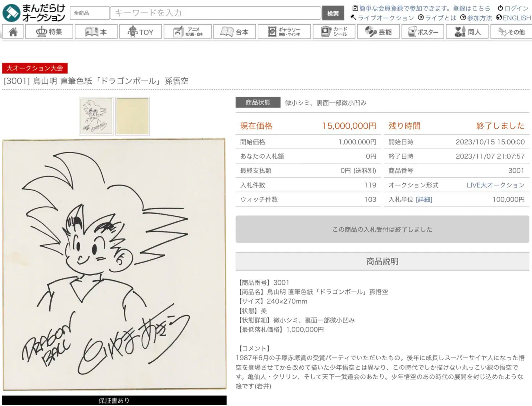Open the カード シール category

tap(334, 32)
